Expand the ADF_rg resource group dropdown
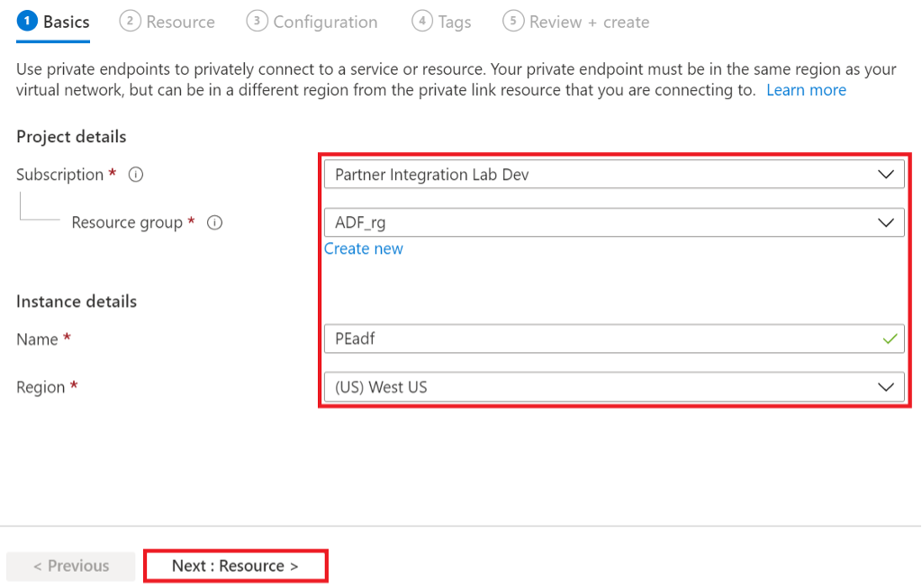 tap(612, 222)
